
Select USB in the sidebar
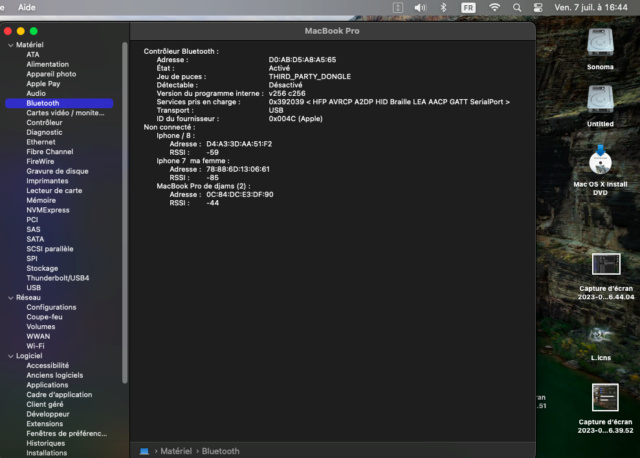coord(33,288)
